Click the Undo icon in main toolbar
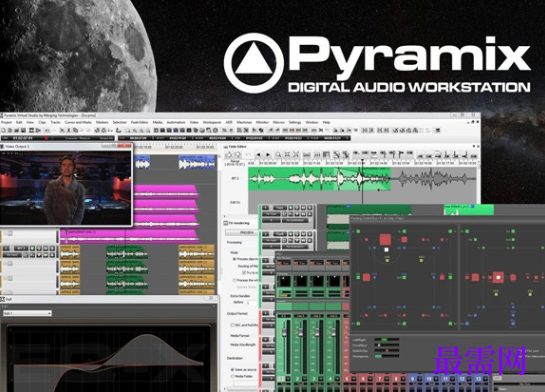The height and width of the screenshot is (392, 545). (47, 130)
